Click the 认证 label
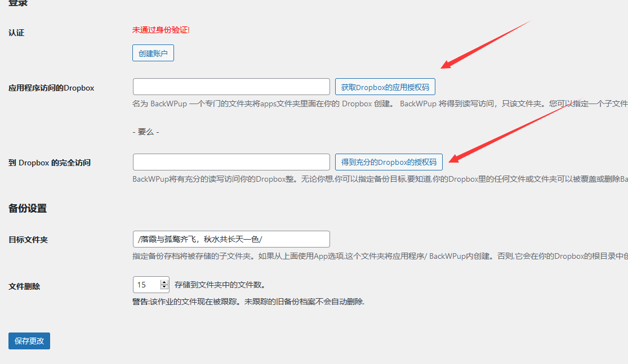This screenshot has height=364, width=628. [16, 33]
